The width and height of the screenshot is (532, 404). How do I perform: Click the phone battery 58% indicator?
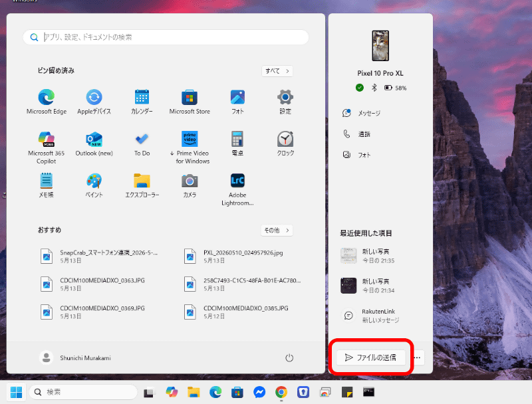coord(396,88)
